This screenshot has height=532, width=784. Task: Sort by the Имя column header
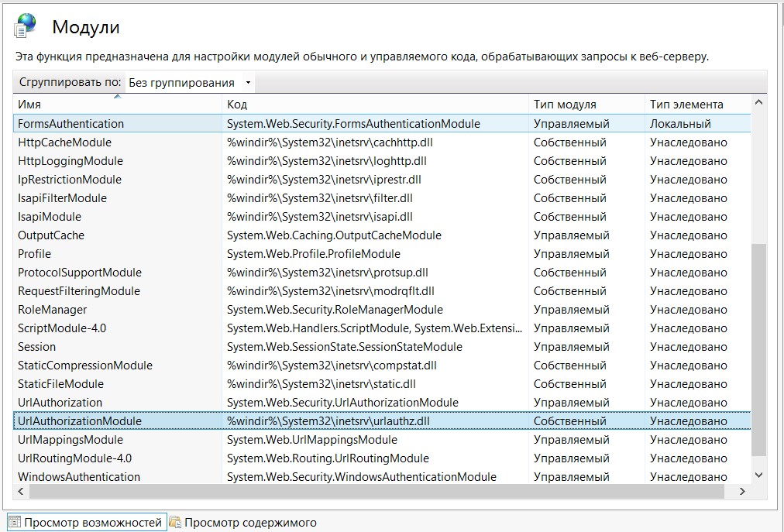[x=118, y=105]
